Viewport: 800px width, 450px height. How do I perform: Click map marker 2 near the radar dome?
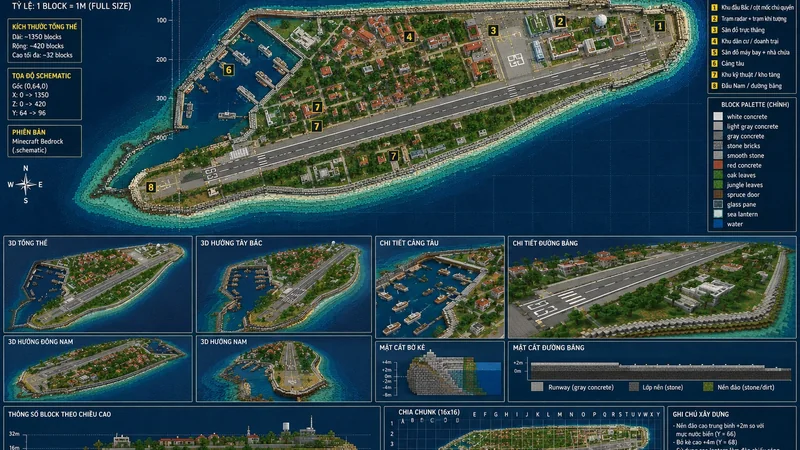[560, 21]
